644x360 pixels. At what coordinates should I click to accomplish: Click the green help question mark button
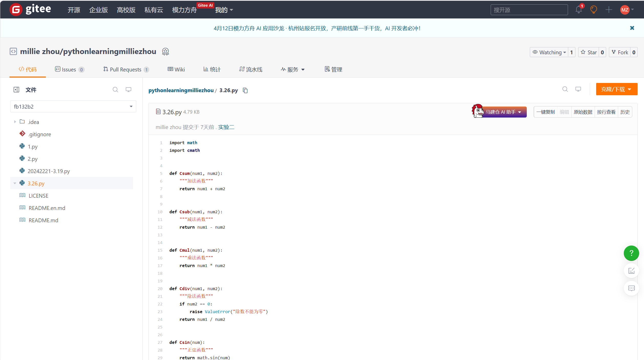coord(631,253)
